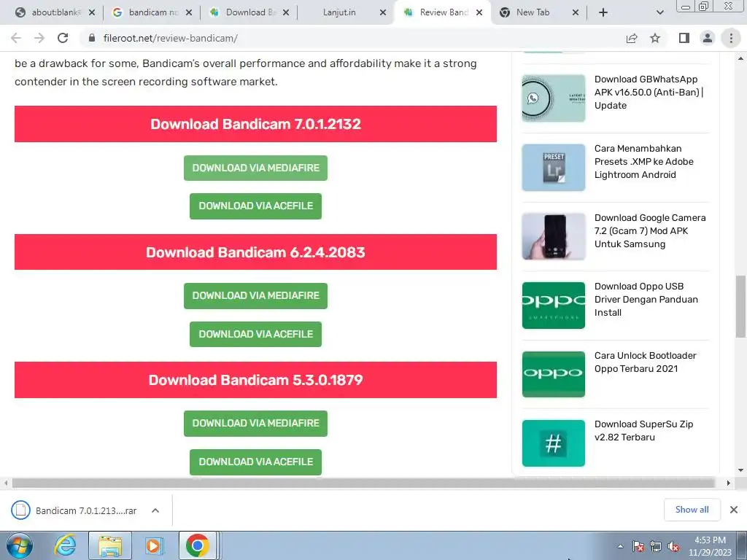
Task: Share this page icon in address bar
Action: [632, 38]
